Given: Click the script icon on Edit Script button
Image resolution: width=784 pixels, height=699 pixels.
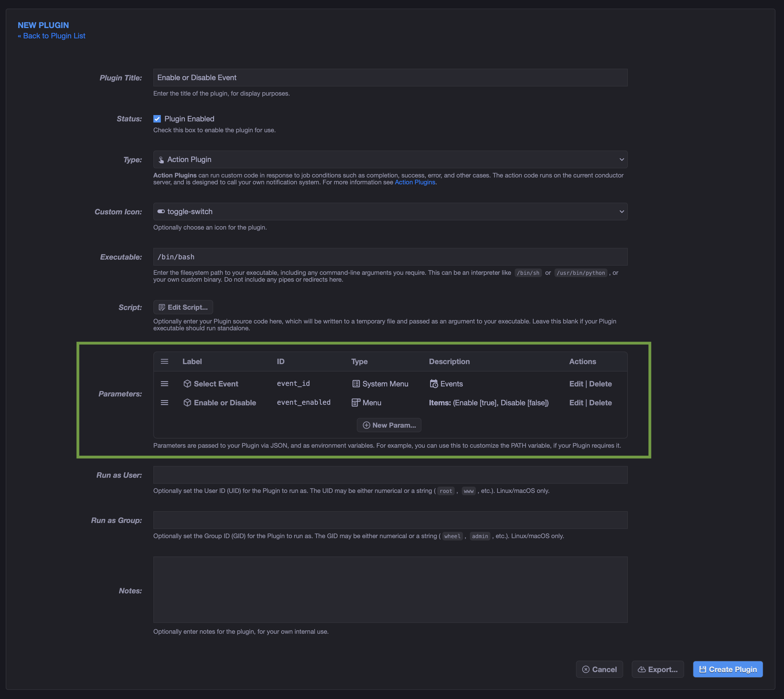Looking at the screenshot, I should (162, 307).
